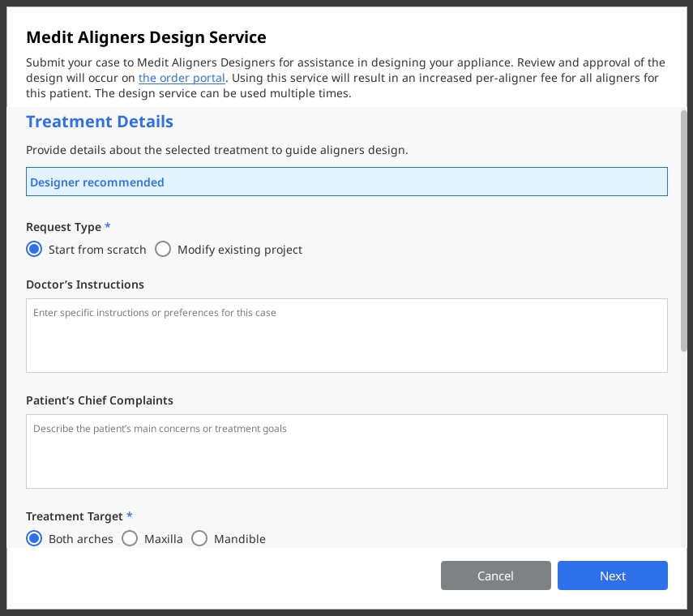Select the Designer recommended banner
This screenshot has width=693, height=616.
pyautogui.click(x=347, y=182)
